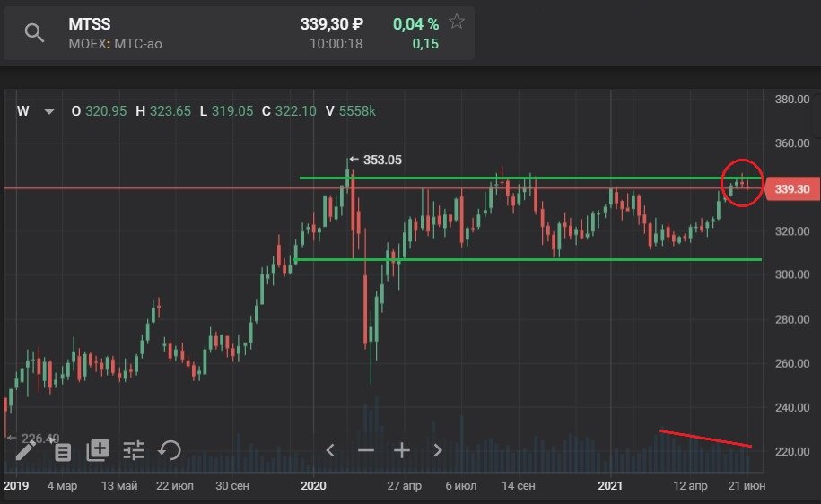The width and height of the screenshot is (821, 504).
Task: Click the 260.00 price axis label
Action: point(792,363)
